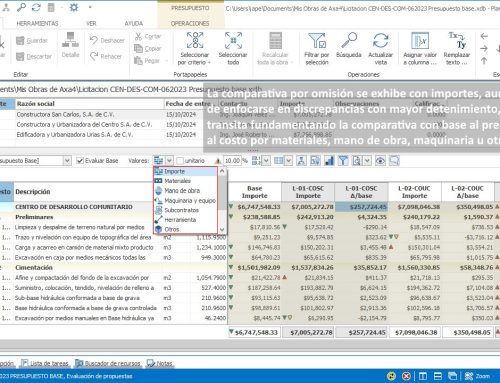
Task: Click the user hierarchy icon in the quick access bar
Action: click(x=6, y=7)
